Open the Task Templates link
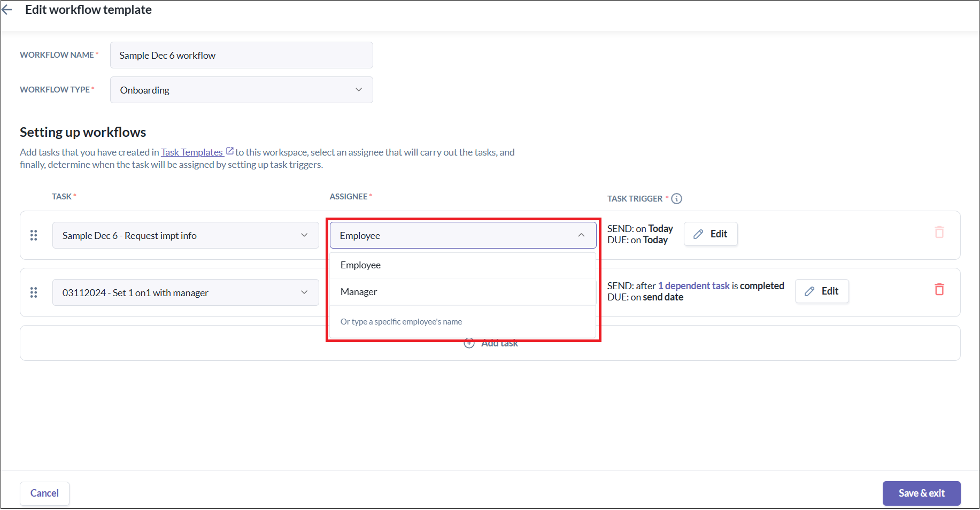 [x=192, y=152]
